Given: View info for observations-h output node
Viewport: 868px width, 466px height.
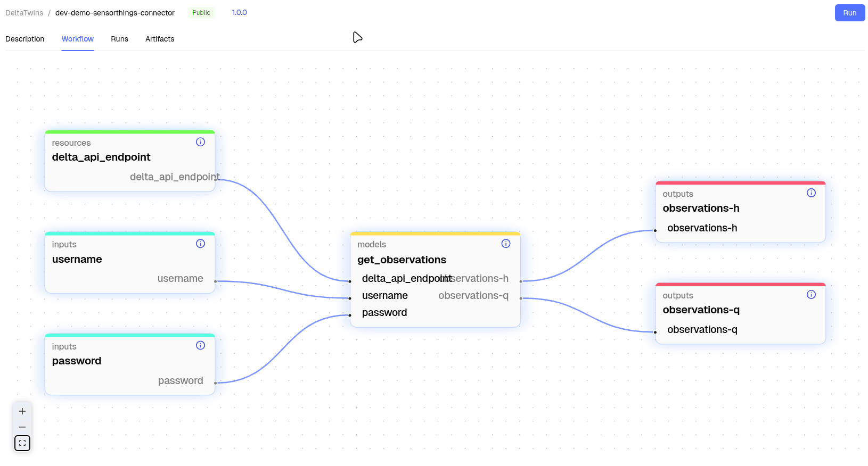Looking at the screenshot, I should tap(810, 193).
